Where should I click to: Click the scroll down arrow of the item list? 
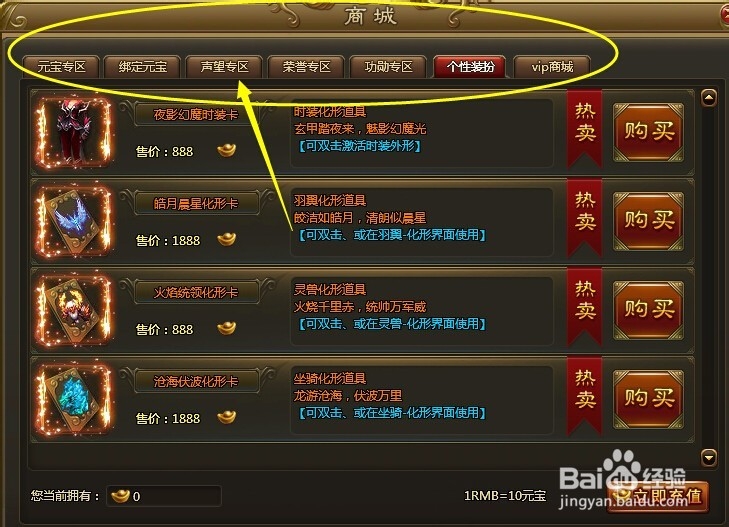coord(709,458)
